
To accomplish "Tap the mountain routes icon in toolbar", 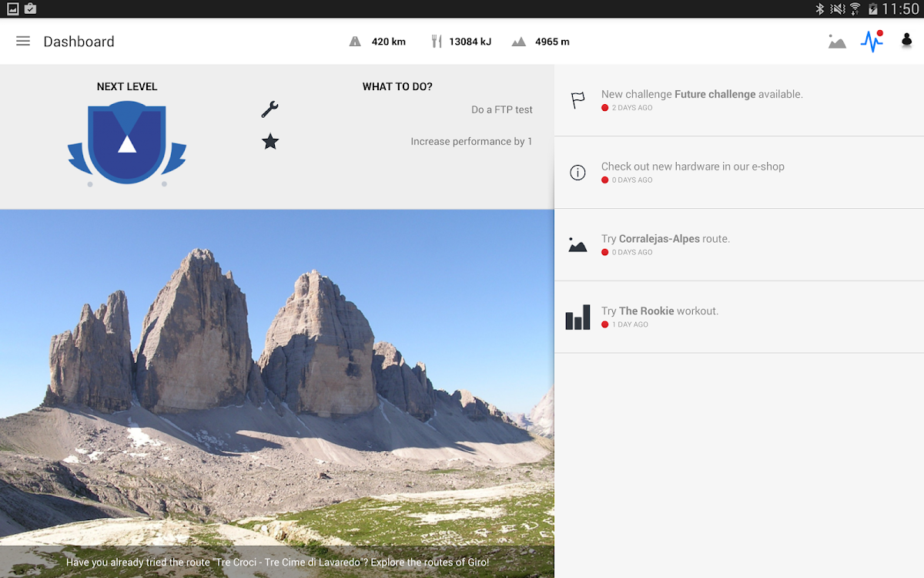I will [x=837, y=42].
